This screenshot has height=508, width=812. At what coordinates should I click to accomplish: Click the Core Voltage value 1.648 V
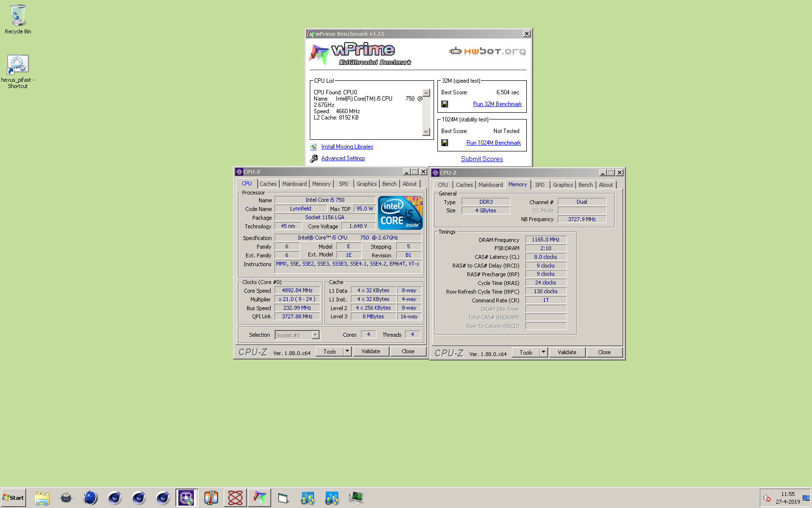click(358, 226)
